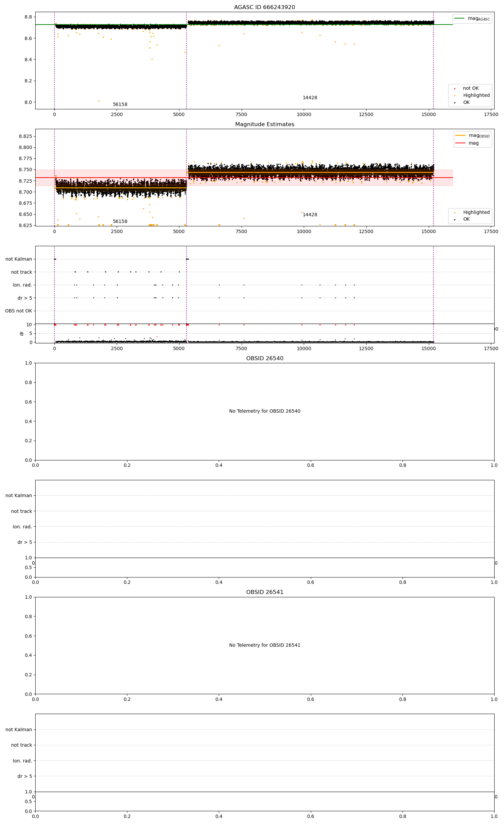Click 'dr > 5' label under OBSID 26541 panel
The height and width of the screenshot is (824, 504).
point(25,776)
